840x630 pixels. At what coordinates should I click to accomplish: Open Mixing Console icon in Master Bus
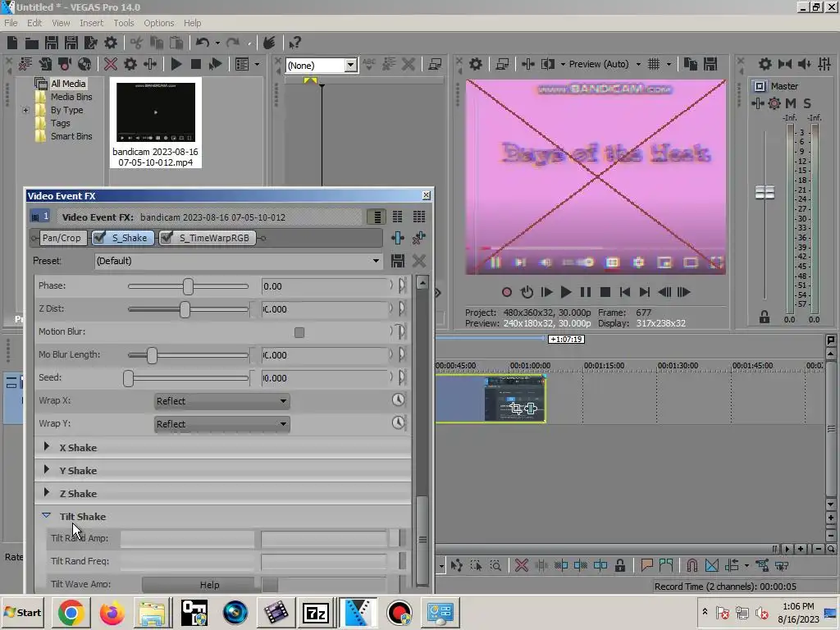(x=824, y=64)
